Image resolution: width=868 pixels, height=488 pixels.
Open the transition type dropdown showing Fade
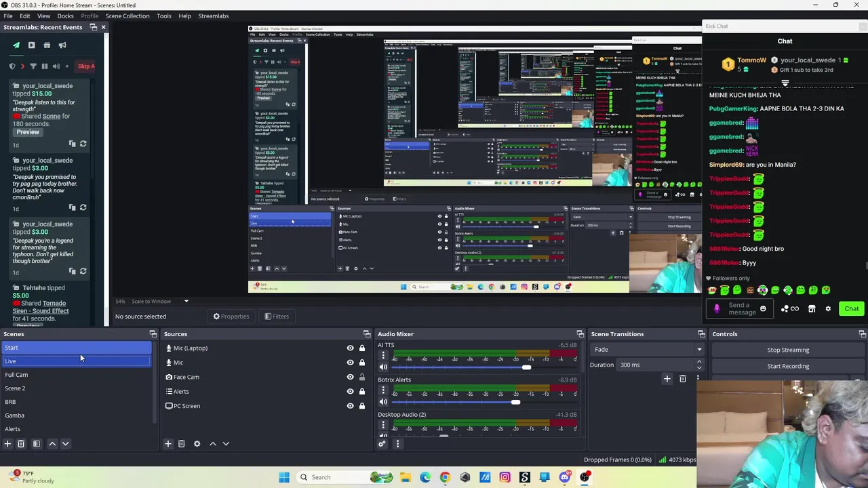click(x=647, y=350)
